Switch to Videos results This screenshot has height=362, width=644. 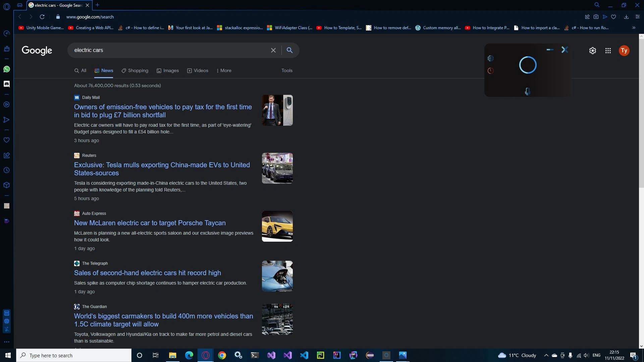pos(198,70)
